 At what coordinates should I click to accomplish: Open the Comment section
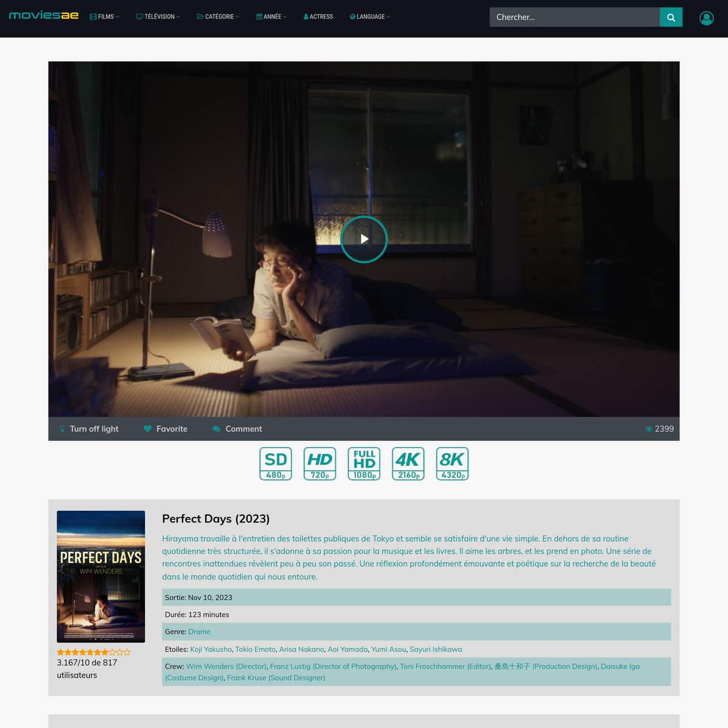(237, 429)
